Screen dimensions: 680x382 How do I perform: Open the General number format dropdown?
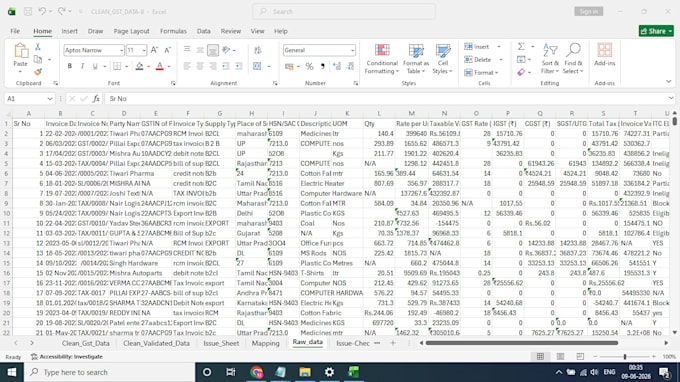(352, 50)
